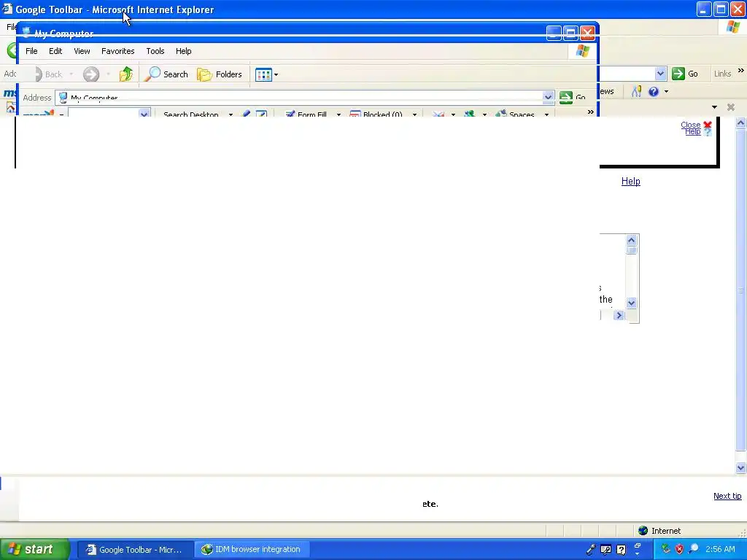Open Tools menu in My Computer window
This screenshot has width=747, height=560.
155,51
